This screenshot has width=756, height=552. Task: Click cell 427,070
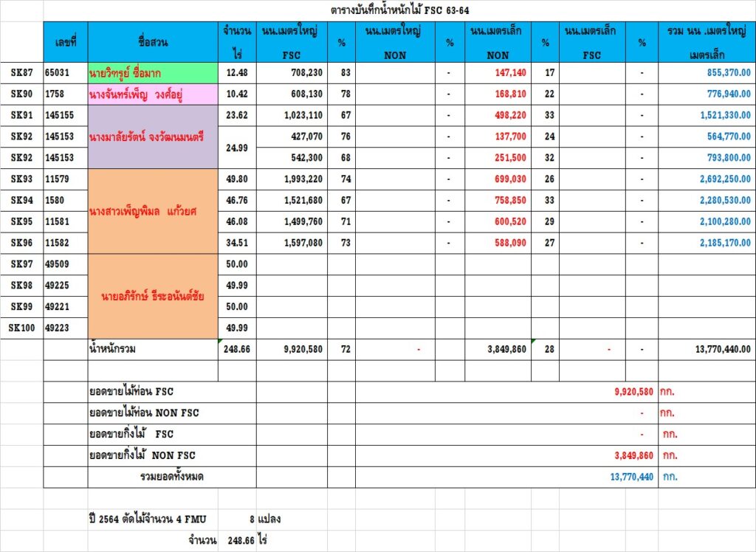point(292,137)
